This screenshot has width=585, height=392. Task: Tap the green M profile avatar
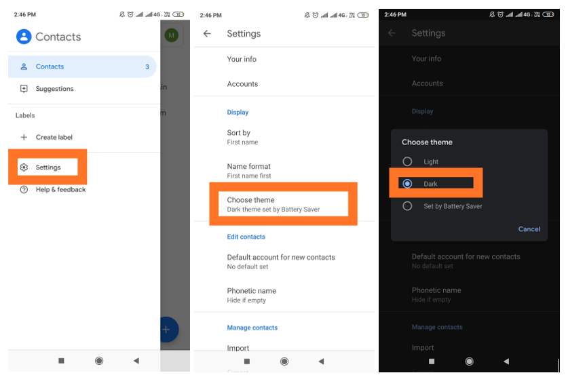click(171, 35)
